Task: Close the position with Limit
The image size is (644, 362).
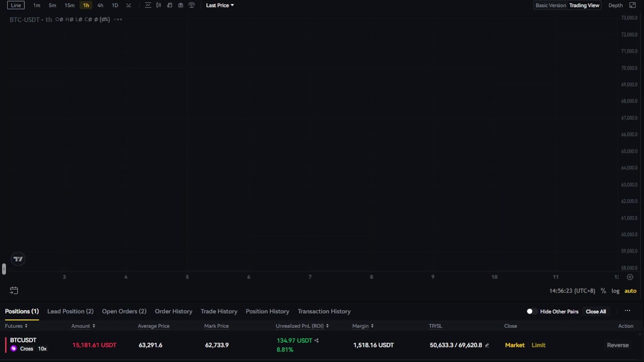Action: (538, 345)
